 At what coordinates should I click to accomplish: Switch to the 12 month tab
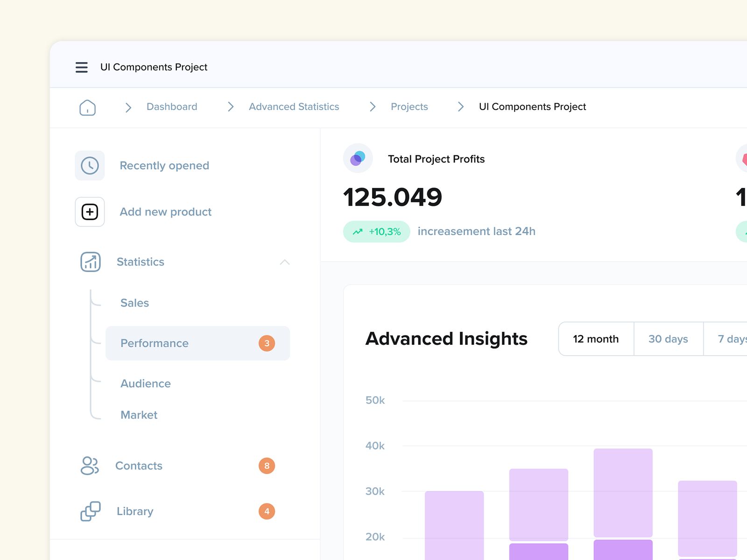click(596, 339)
